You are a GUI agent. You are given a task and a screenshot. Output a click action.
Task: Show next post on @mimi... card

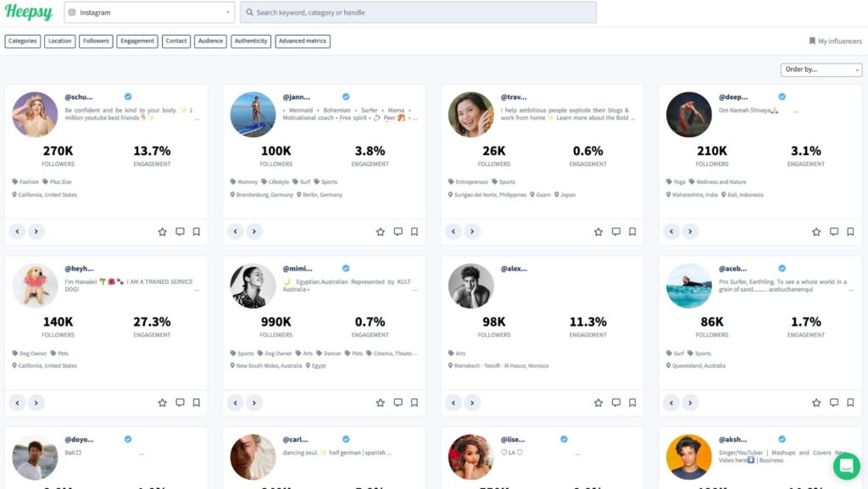coord(254,403)
